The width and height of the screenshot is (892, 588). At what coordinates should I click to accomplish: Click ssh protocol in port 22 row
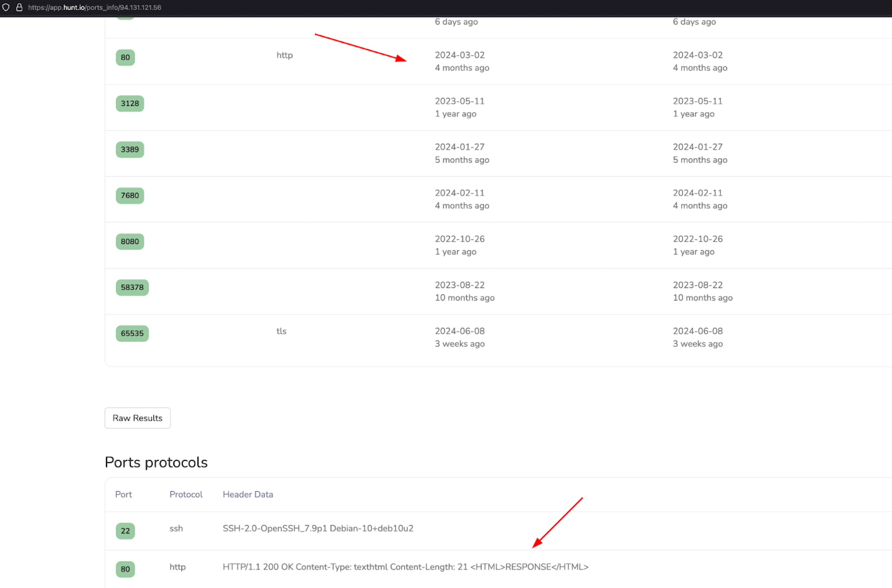pos(176,528)
